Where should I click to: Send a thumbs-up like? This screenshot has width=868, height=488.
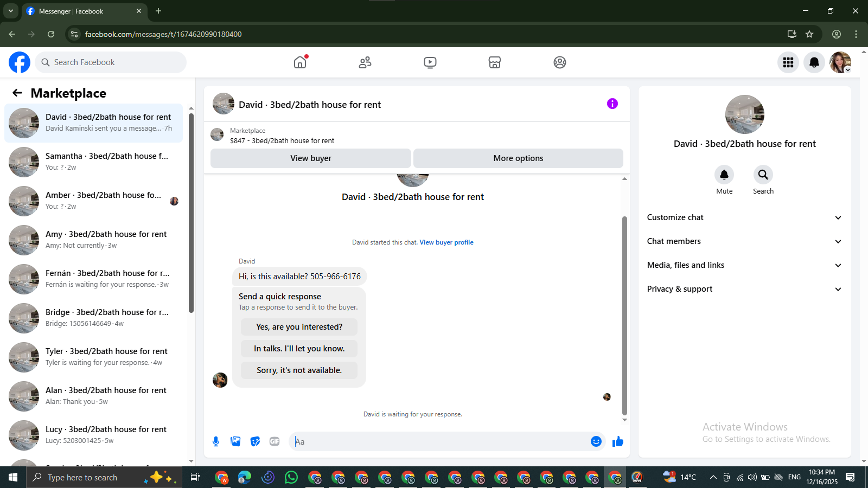(618, 441)
